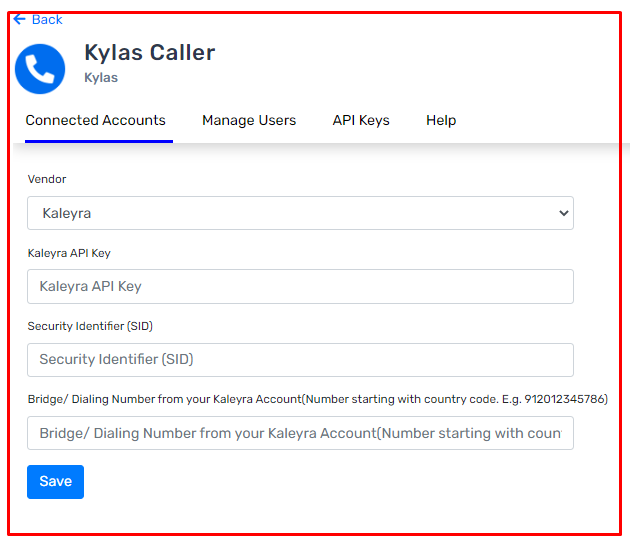Click the Bridge/ Dialing Number label text

tap(317, 399)
